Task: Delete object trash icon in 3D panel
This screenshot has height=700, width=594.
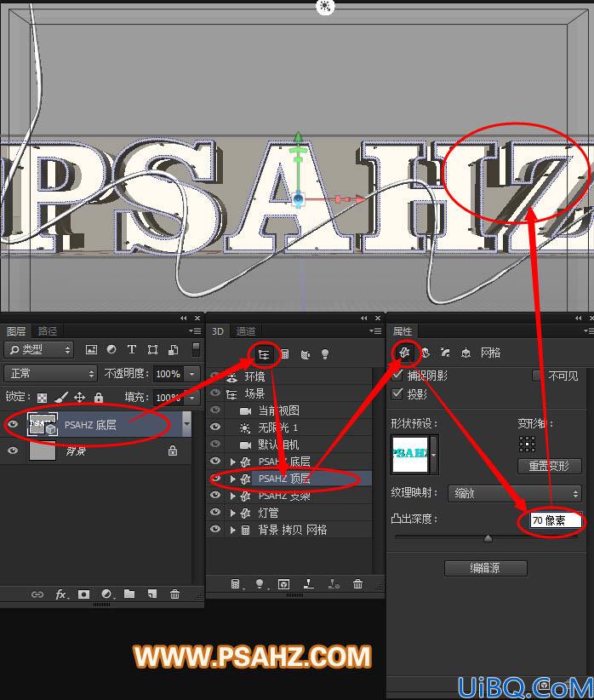Action: (x=357, y=583)
